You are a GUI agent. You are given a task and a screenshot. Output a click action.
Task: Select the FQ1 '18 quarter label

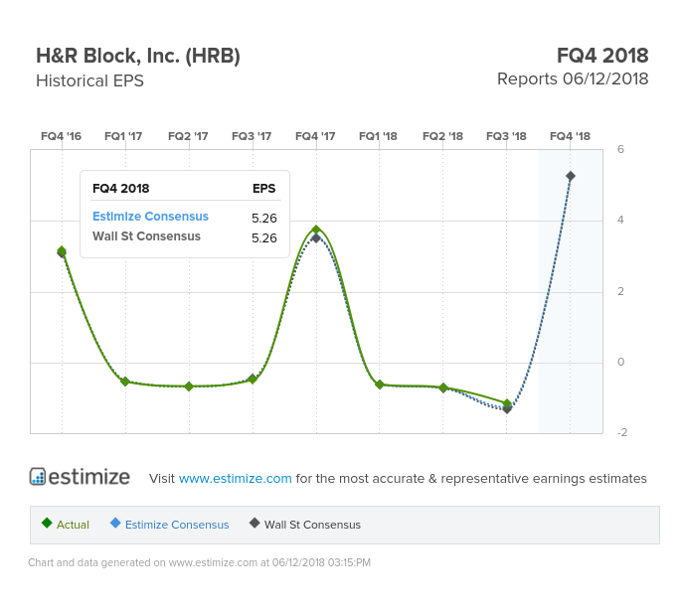point(379,136)
